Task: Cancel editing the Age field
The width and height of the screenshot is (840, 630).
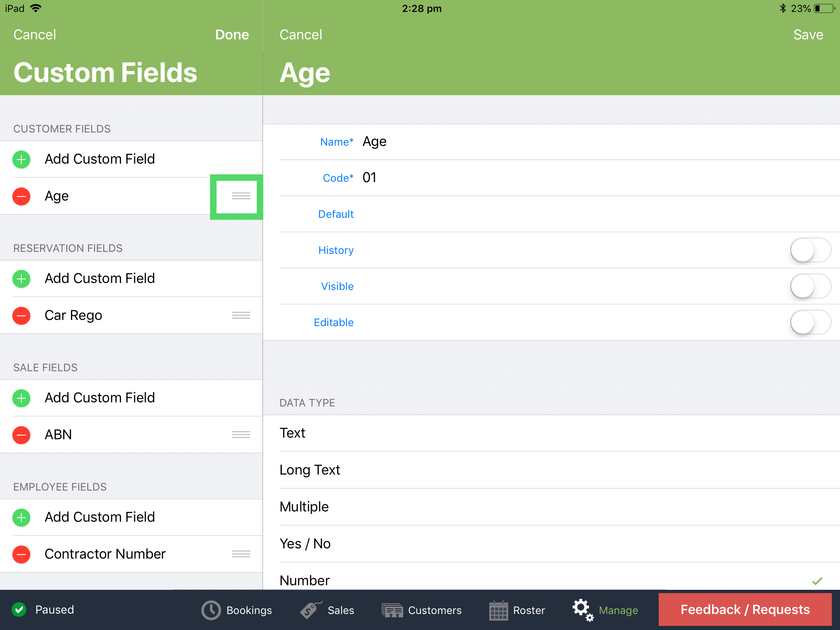Action: 301,35
